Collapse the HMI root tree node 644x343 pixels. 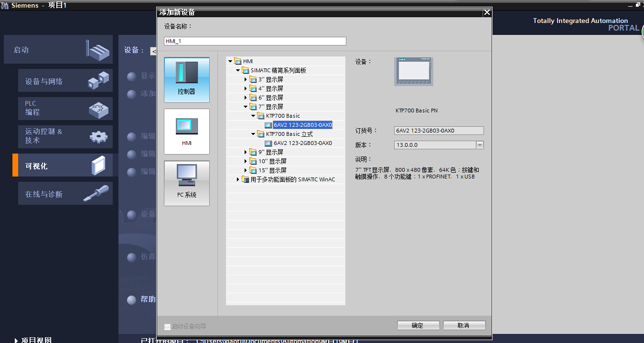[230, 61]
